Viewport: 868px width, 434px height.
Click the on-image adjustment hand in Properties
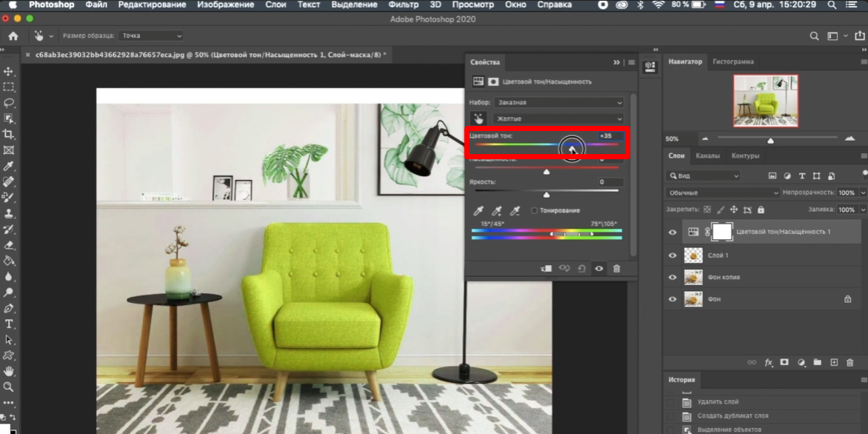tap(478, 118)
